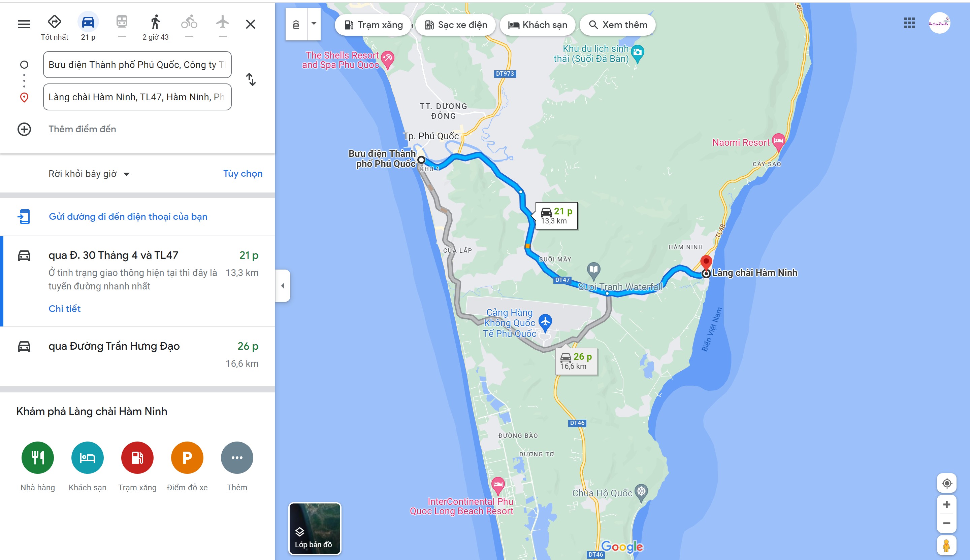Image resolution: width=970 pixels, height=560 pixels.
Task: Filter map by Trạm xăng
Action: 373,25
